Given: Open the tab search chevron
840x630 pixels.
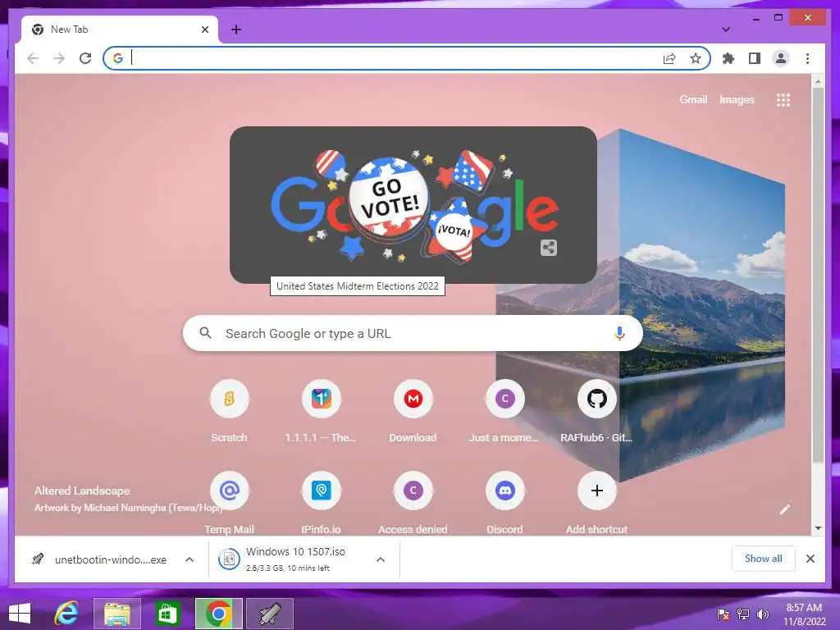Looking at the screenshot, I should [x=725, y=30].
